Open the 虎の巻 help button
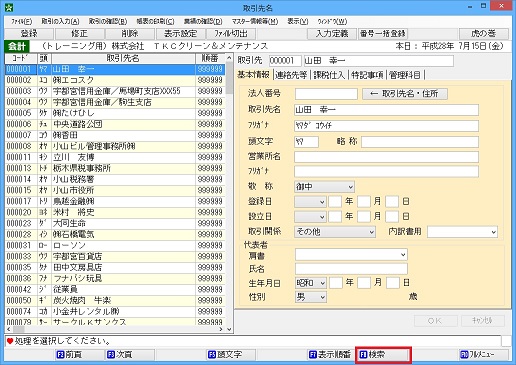Screen dimensions: 516x365 (484, 34)
